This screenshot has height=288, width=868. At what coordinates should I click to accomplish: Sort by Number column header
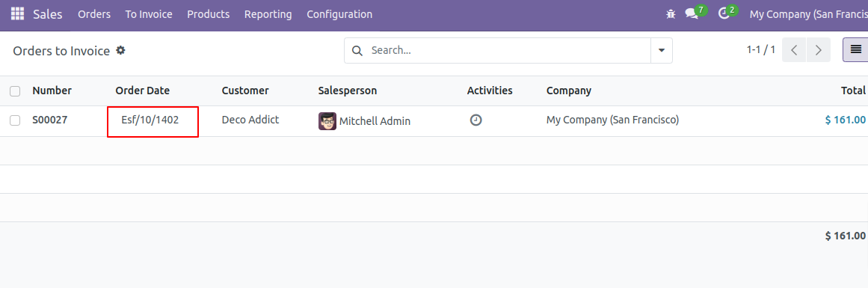[x=52, y=91]
